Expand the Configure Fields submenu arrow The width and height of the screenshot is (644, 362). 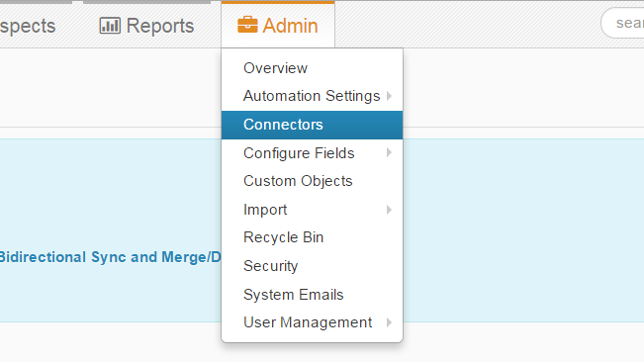389,152
